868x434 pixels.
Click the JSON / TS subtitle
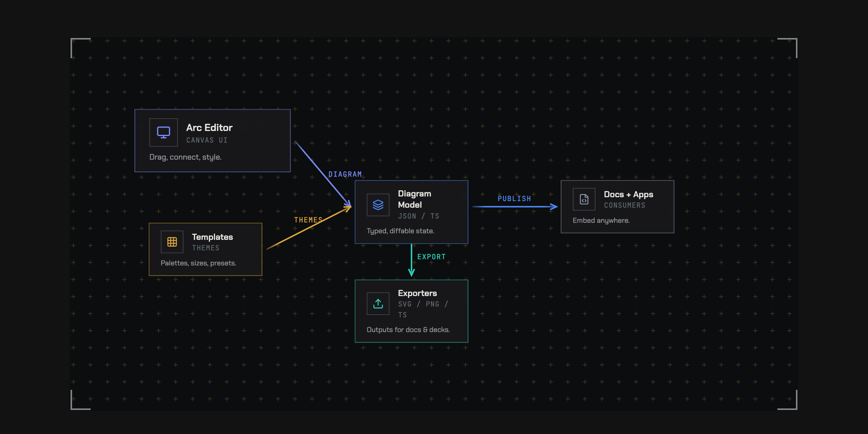[418, 216]
